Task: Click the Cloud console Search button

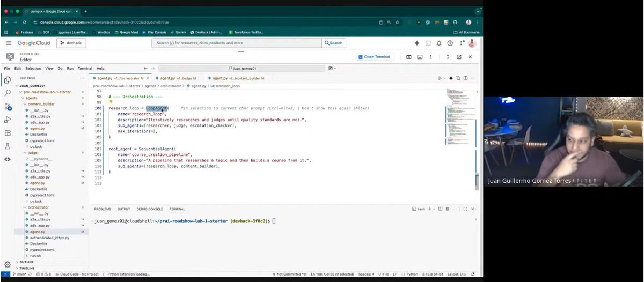Action: click(x=333, y=43)
